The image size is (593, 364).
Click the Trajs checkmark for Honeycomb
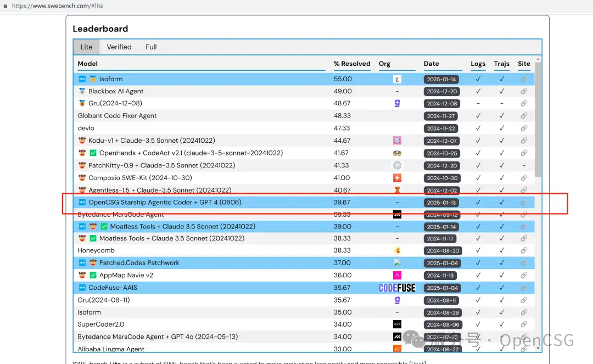(x=501, y=250)
